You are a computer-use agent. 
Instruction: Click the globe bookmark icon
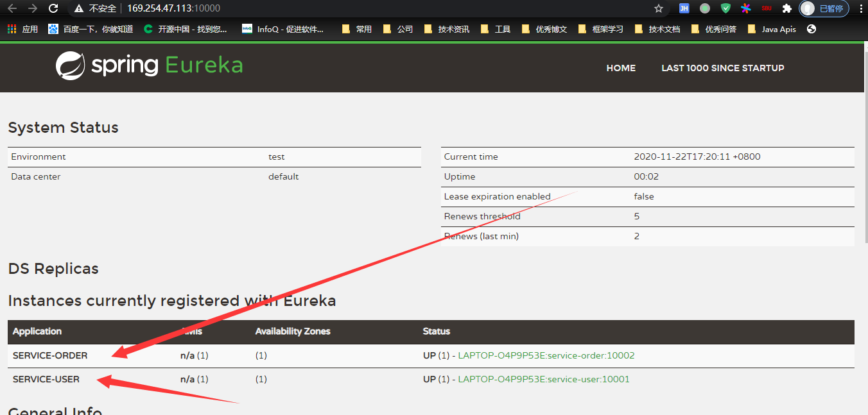pyautogui.click(x=812, y=29)
